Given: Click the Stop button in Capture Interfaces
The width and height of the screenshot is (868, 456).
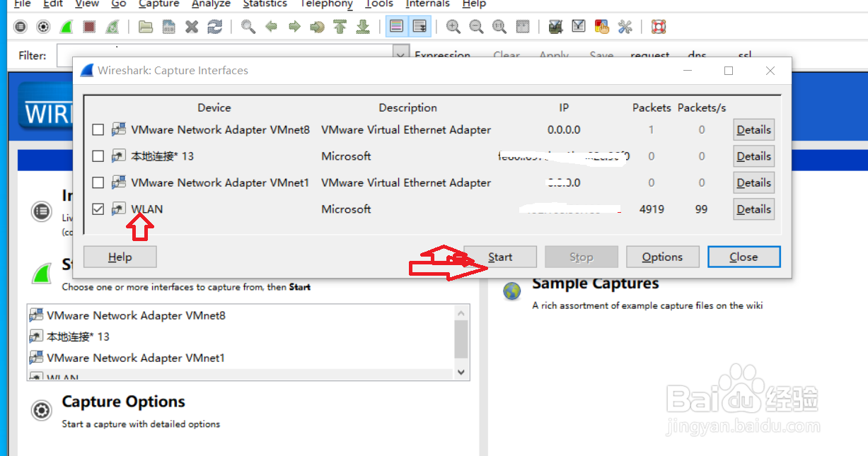Looking at the screenshot, I should [581, 257].
